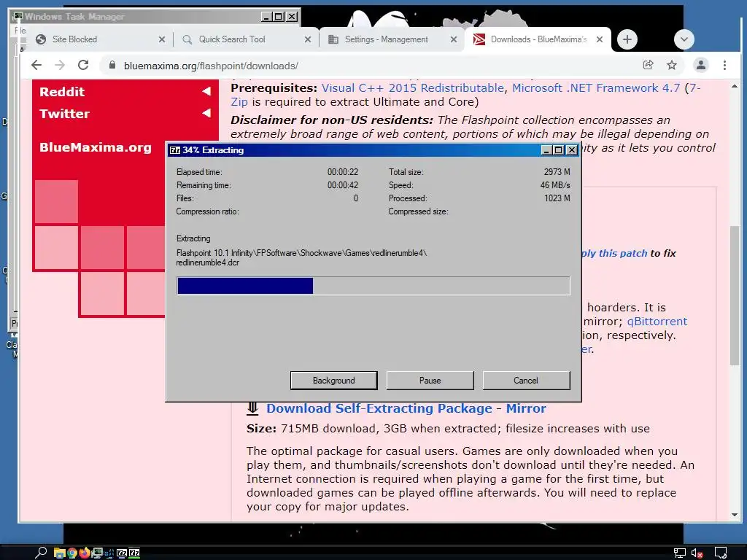This screenshot has width=747, height=560.
Task: Click the second 7-Zip taskbar icon
Action: (x=134, y=553)
